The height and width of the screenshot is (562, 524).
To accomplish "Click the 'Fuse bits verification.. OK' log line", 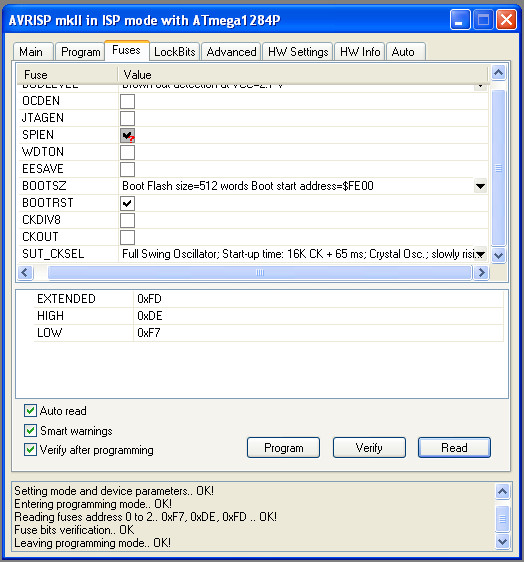I will [x=74, y=530].
